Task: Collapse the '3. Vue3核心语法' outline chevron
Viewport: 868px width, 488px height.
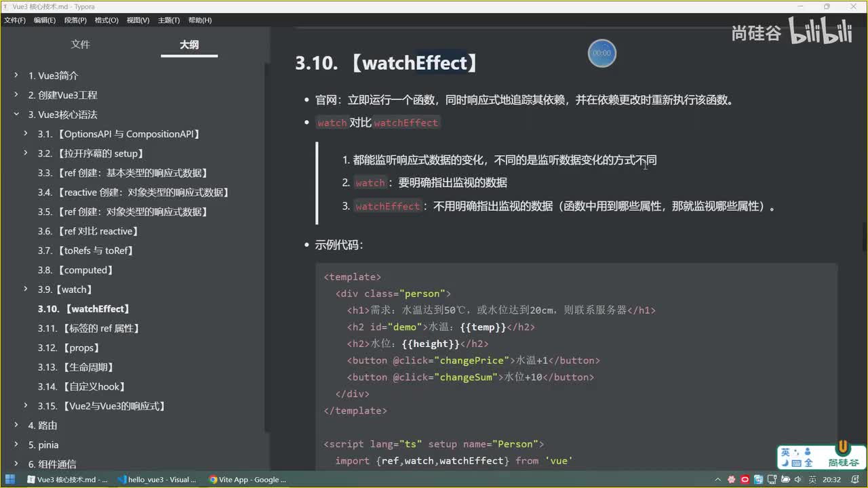Action: click(x=16, y=115)
